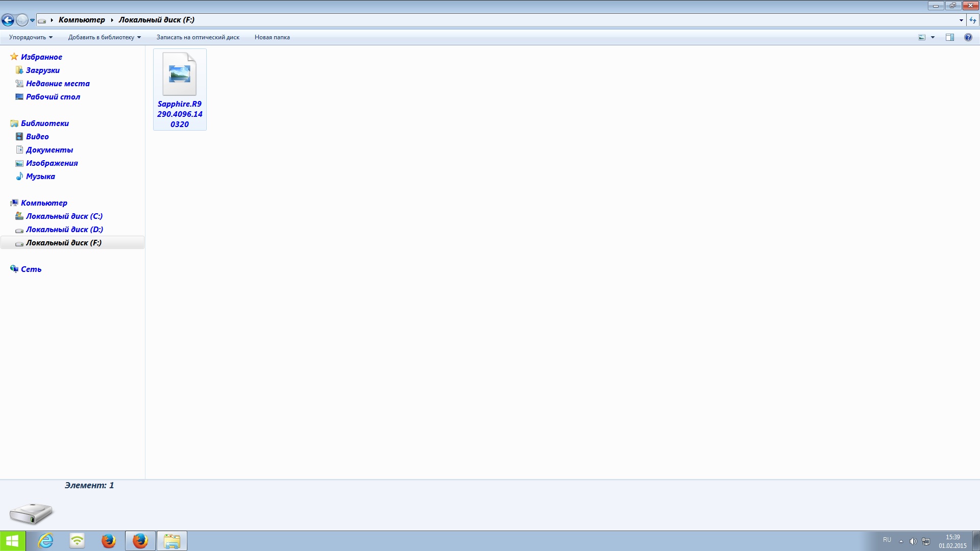Open recent pages dropdown arrow

point(32,20)
